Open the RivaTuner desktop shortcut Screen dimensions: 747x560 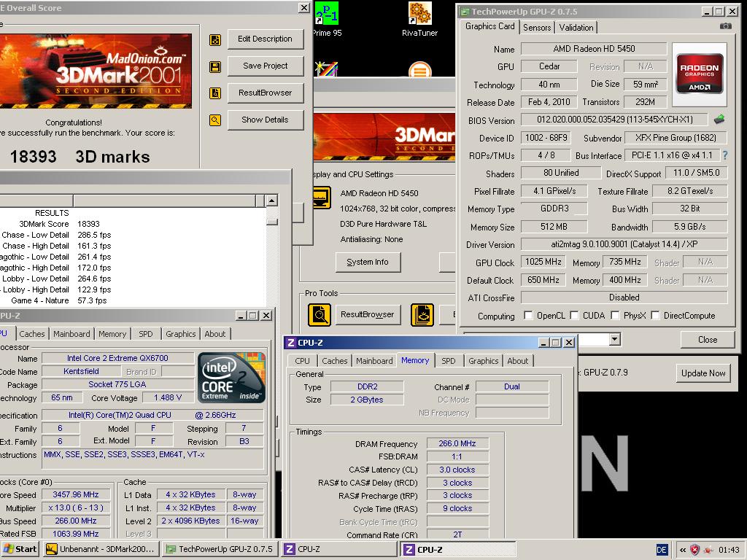click(419, 19)
